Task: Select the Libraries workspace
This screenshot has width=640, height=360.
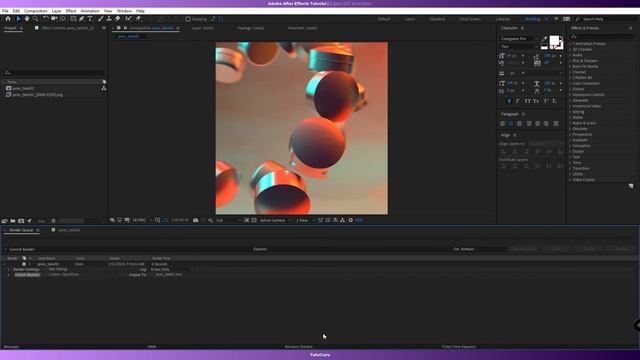Action: click(503, 19)
